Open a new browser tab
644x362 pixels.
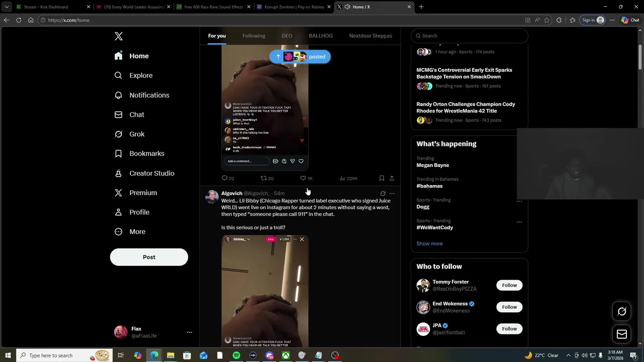421,7
